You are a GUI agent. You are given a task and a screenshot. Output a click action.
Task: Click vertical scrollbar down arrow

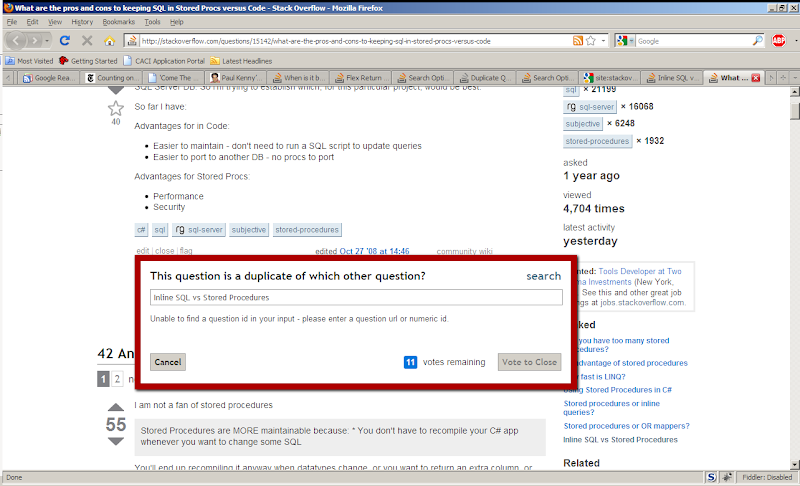pyautogui.click(x=794, y=465)
